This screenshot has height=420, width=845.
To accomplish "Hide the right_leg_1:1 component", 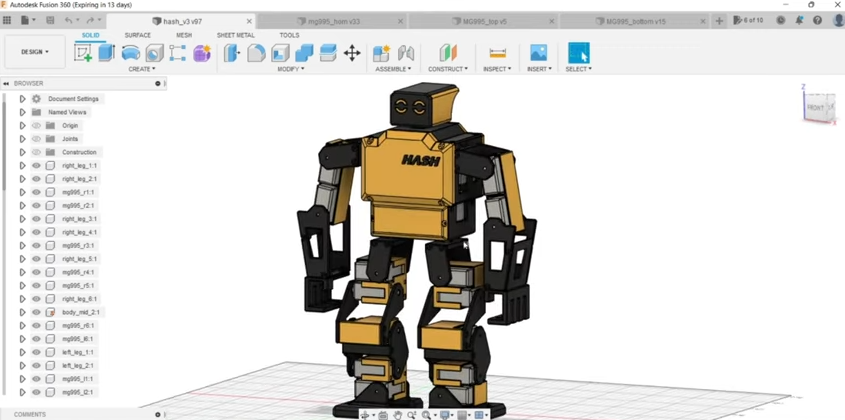I will point(36,166).
